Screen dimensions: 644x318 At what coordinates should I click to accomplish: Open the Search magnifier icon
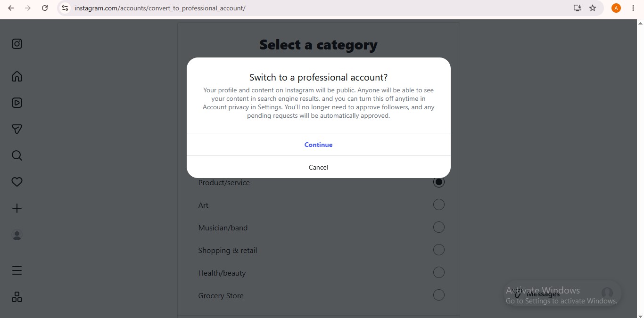pyautogui.click(x=17, y=155)
